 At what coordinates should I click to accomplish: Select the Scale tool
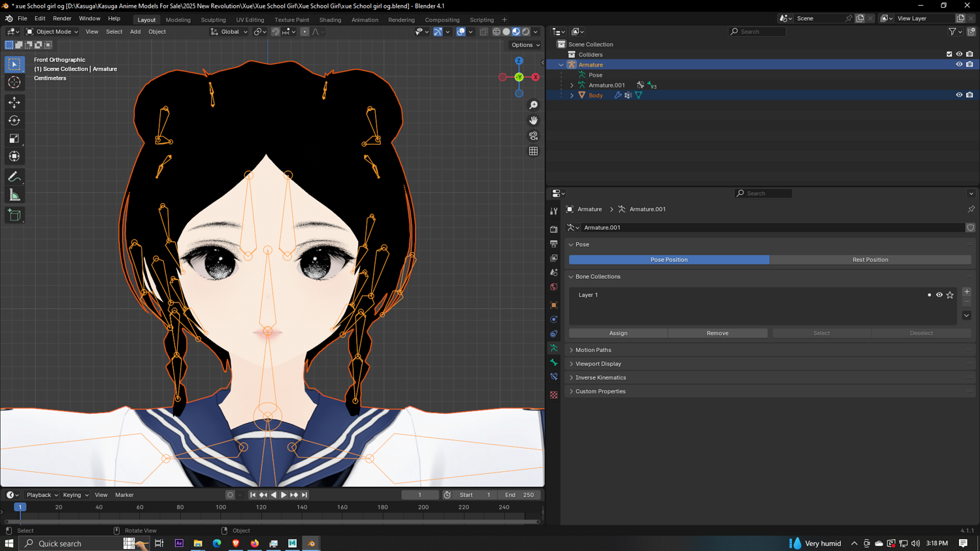14,138
